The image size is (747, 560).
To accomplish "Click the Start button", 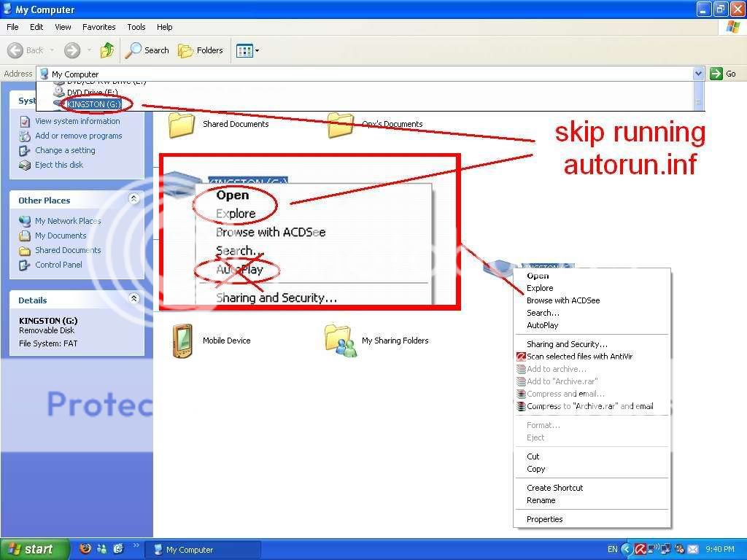I will click(34, 550).
